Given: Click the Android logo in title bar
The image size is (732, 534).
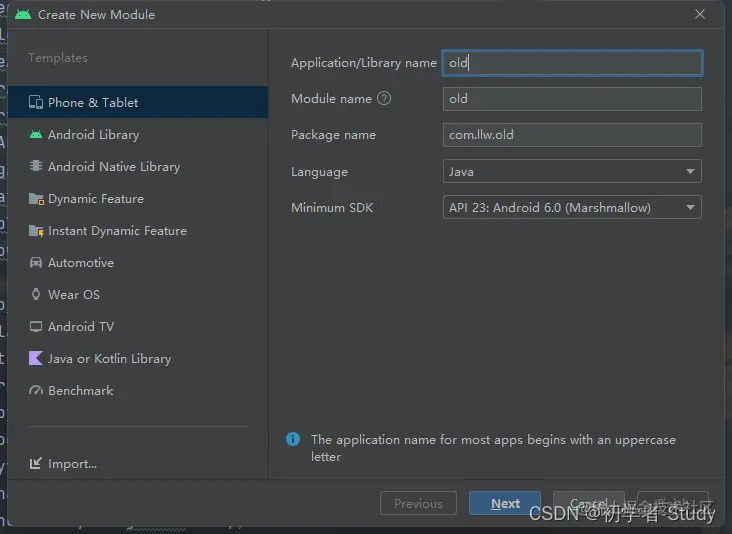Looking at the screenshot, I should (x=23, y=14).
